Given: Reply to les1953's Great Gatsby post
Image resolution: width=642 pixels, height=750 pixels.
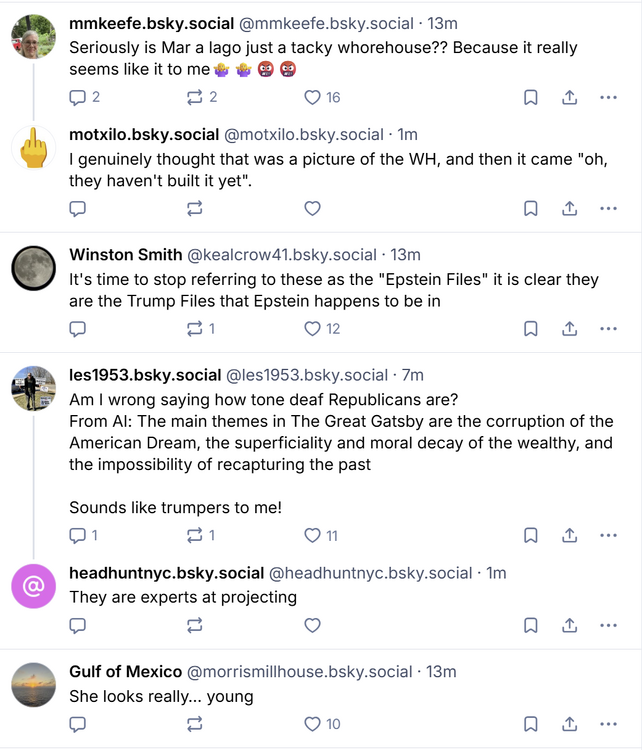Looking at the screenshot, I should click(78, 535).
